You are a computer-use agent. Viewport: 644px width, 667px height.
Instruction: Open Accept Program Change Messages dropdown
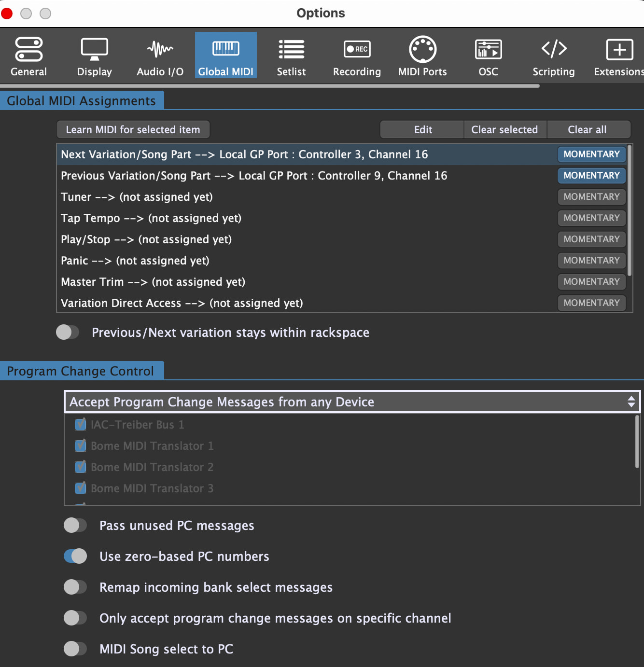point(352,402)
